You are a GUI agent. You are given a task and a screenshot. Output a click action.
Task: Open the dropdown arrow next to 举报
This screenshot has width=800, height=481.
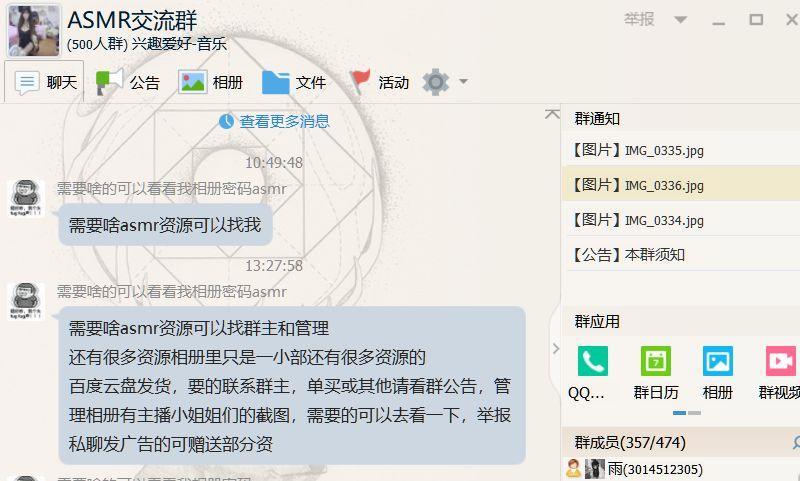point(680,20)
